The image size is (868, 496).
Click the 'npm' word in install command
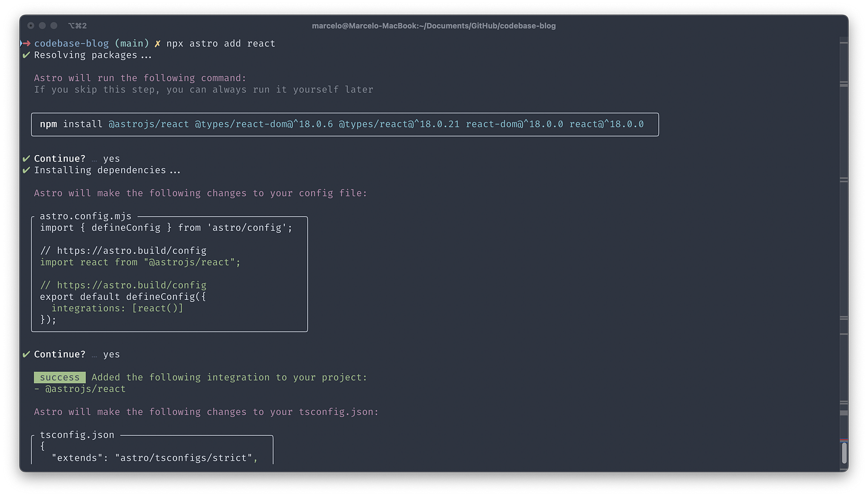[x=48, y=125]
